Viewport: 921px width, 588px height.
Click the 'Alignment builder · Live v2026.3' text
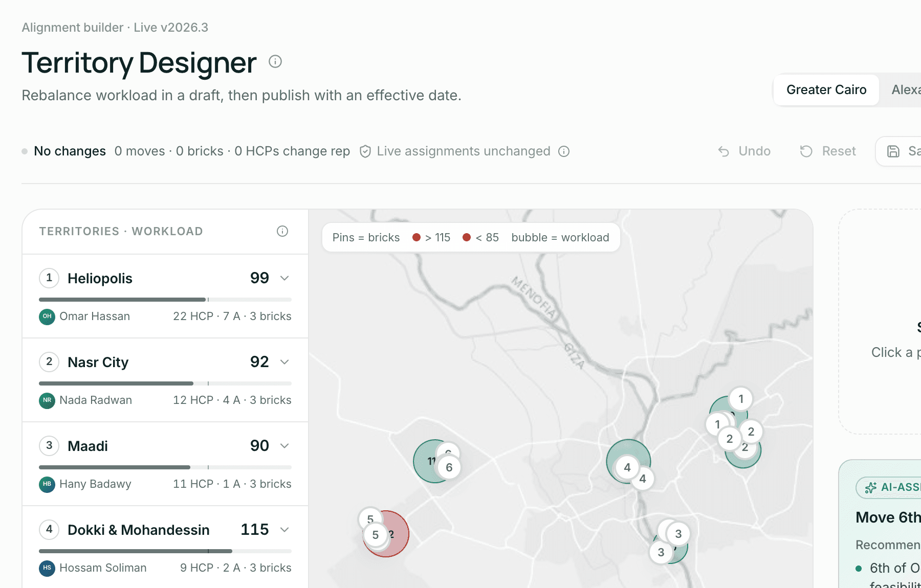[115, 28]
